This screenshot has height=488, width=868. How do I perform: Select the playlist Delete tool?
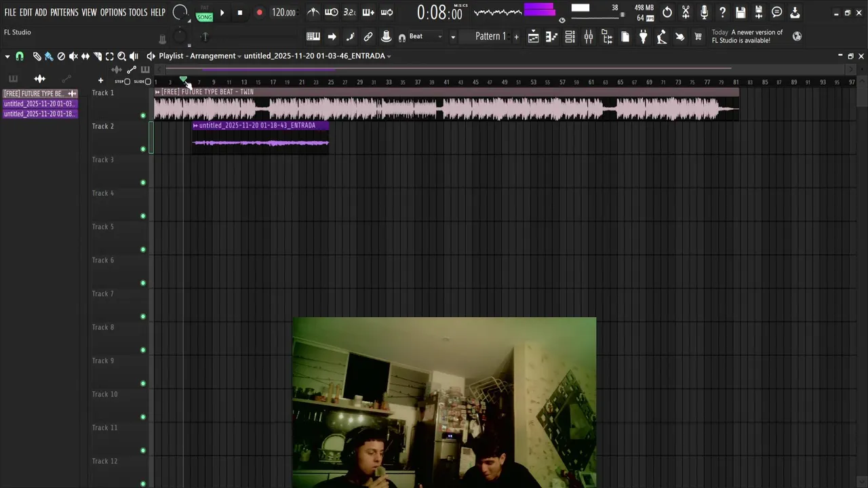(x=61, y=56)
